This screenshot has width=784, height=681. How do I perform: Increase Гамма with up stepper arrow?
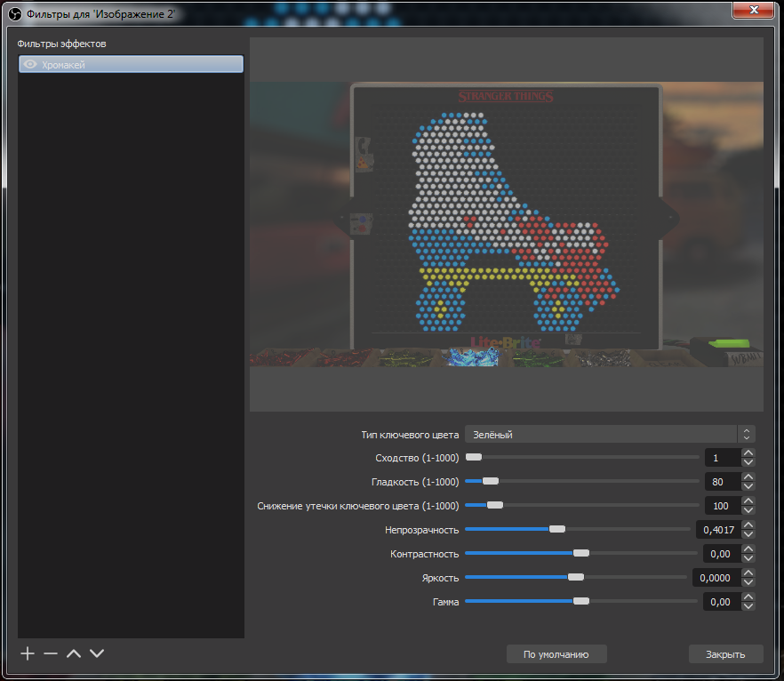(748, 597)
